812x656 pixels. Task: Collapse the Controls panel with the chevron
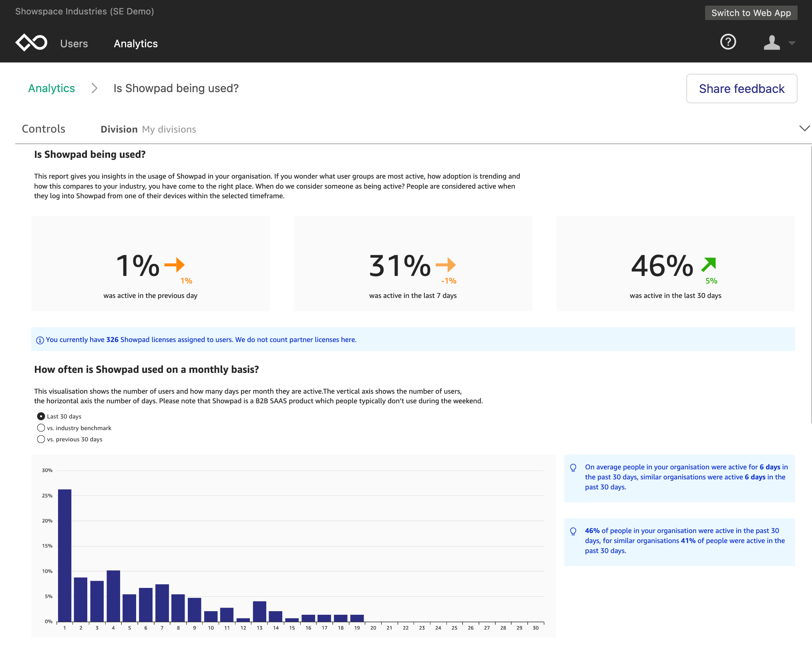[805, 128]
